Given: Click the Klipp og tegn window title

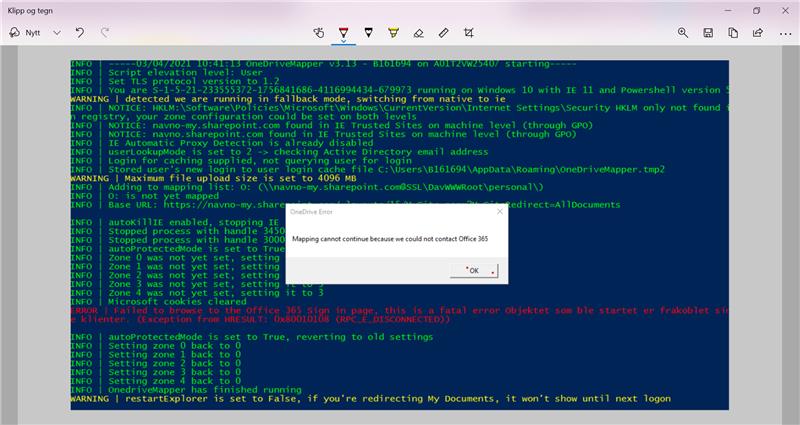Looking at the screenshot, I should click(30, 11).
